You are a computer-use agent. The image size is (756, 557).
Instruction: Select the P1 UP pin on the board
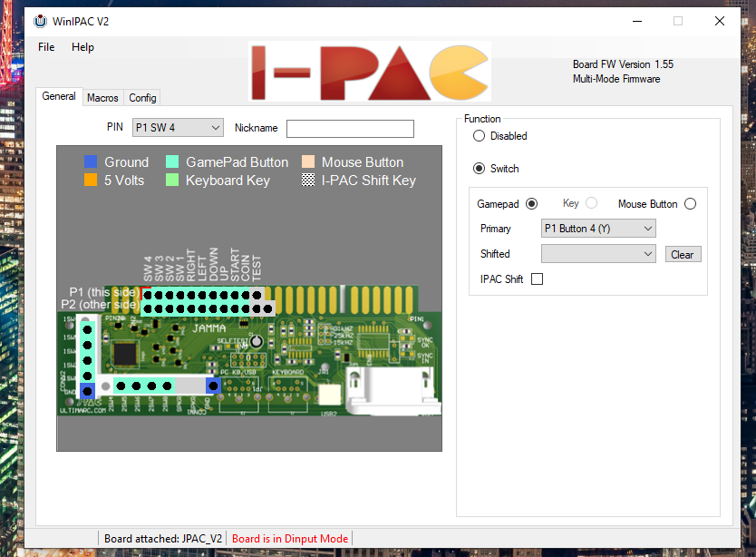tap(224, 295)
